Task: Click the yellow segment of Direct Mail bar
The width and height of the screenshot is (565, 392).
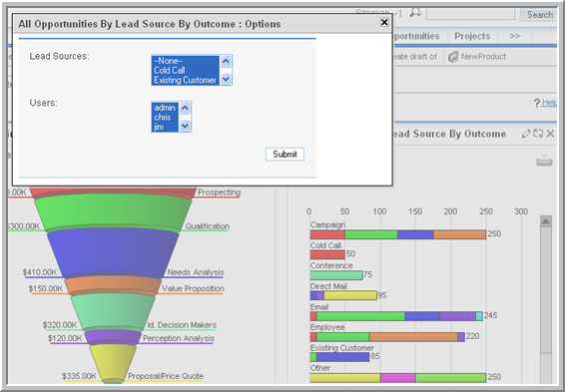Action: [350, 295]
